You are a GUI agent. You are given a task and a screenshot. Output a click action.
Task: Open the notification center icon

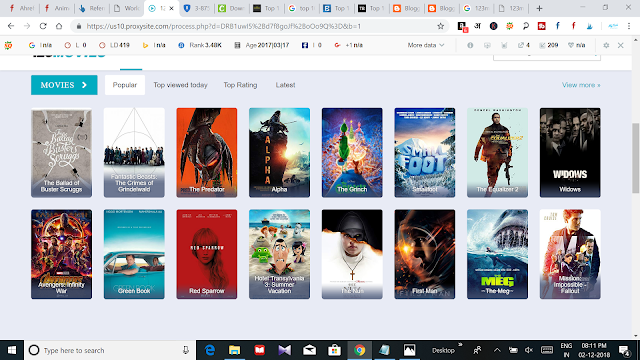click(624, 350)
